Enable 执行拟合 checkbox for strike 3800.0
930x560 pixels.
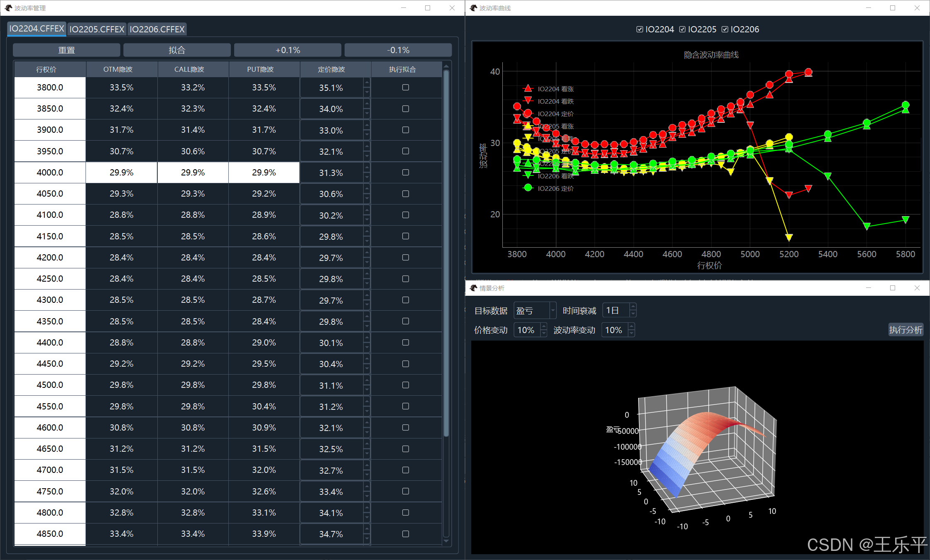[406, 88]
